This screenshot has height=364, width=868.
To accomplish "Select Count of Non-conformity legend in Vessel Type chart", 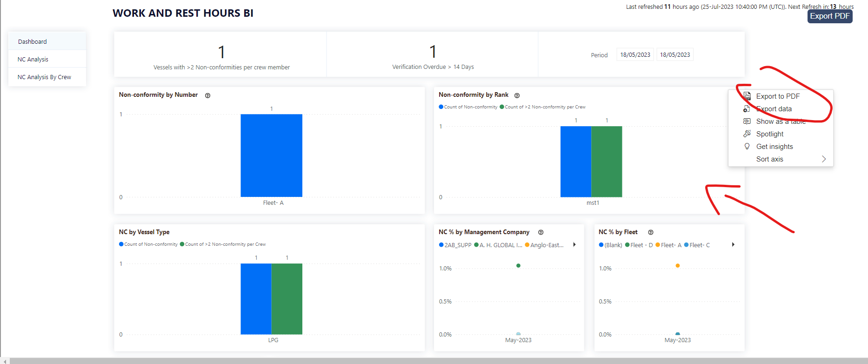I will click(x=148, y=244).
